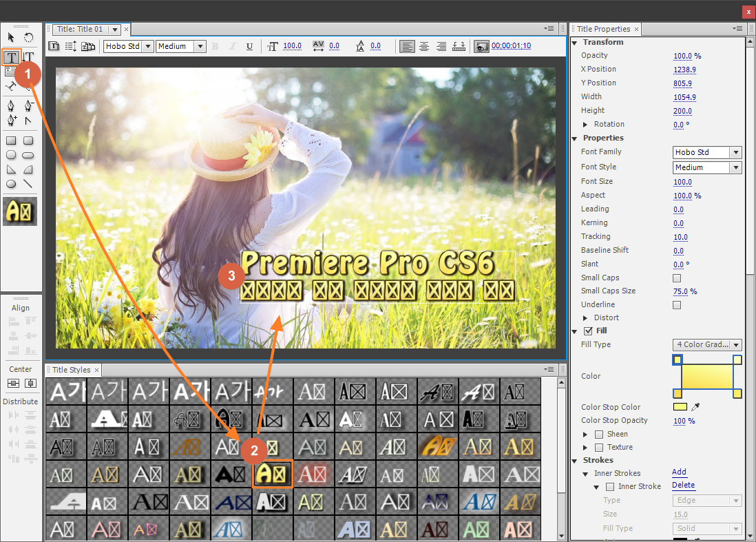756x542 pixels.
Task: Click Center horizontally button
Action: [x=30, y=384]
